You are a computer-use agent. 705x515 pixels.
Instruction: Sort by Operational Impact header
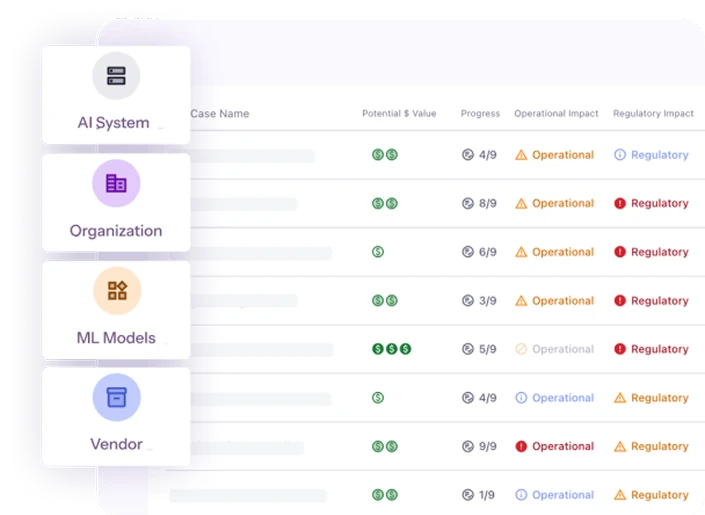pyautogui.click(x=556, y=113)
